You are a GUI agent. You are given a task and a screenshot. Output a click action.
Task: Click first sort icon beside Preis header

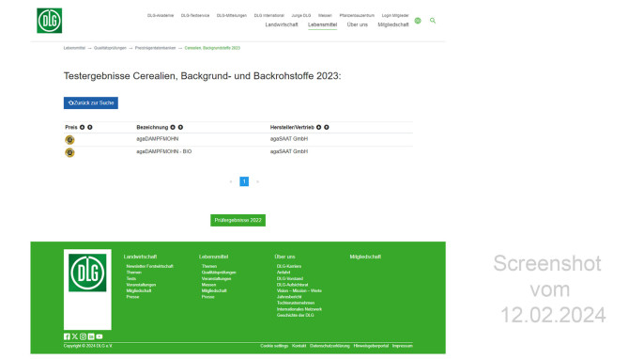pos(83,128)
